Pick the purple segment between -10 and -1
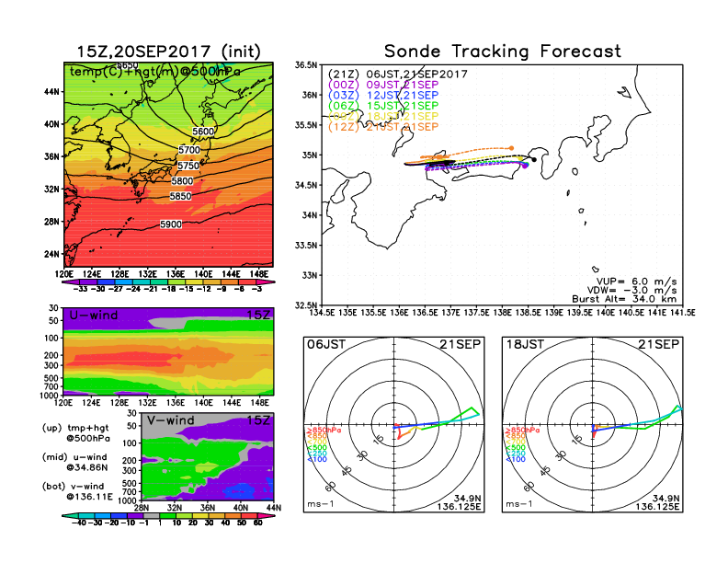The image size is (728, 563). coord(135,515)
